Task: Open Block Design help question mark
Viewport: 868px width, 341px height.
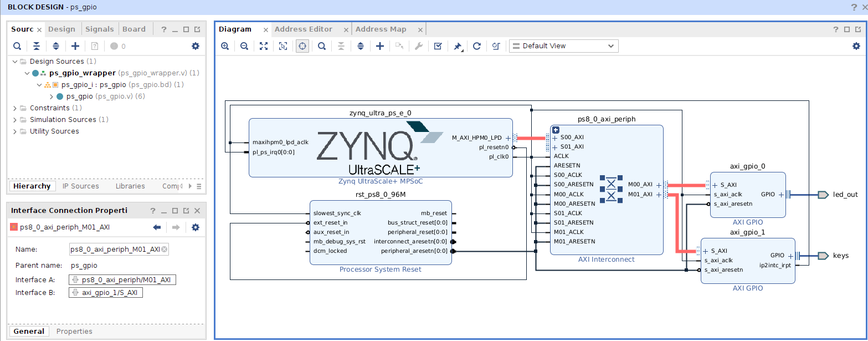Action: 854,7
